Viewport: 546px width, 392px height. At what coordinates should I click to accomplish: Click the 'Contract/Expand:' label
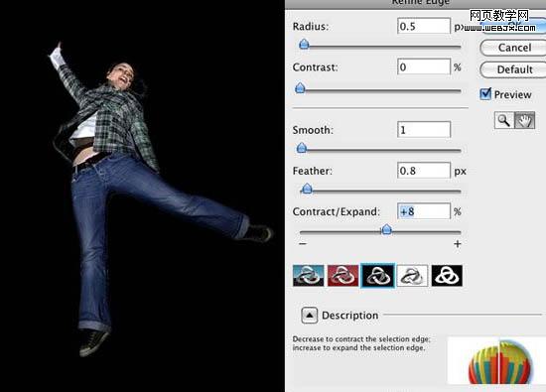[x=336, y=211]
